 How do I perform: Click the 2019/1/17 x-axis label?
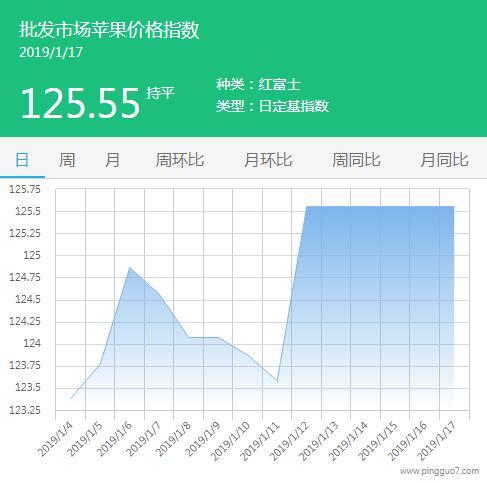436,441
